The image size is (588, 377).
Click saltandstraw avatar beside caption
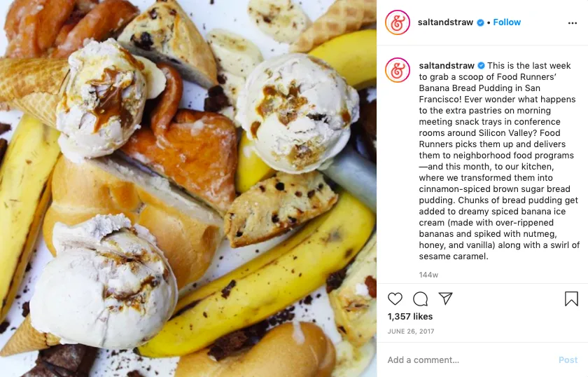(x=398, y=70)
